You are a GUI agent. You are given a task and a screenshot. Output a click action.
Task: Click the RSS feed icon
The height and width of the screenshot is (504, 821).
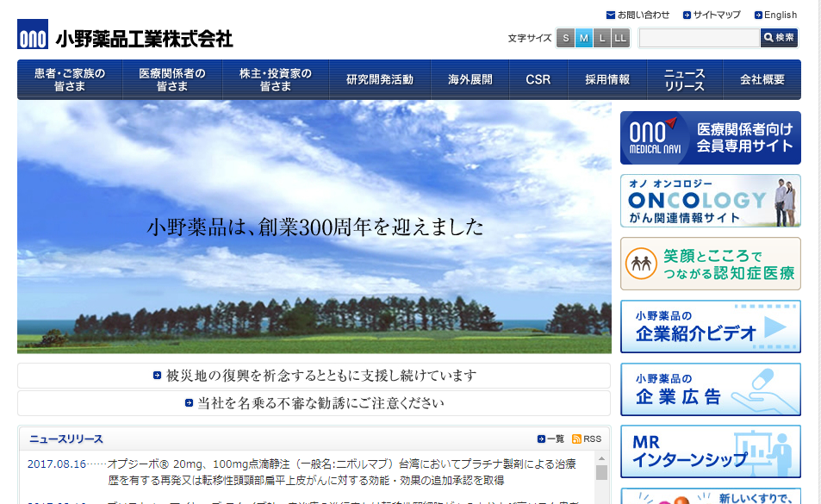point(576,439)
